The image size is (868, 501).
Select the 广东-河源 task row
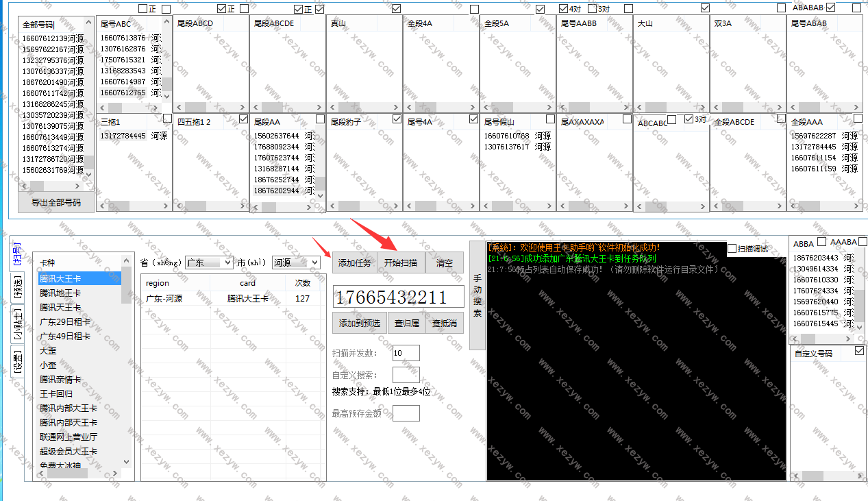pos(230,299)
